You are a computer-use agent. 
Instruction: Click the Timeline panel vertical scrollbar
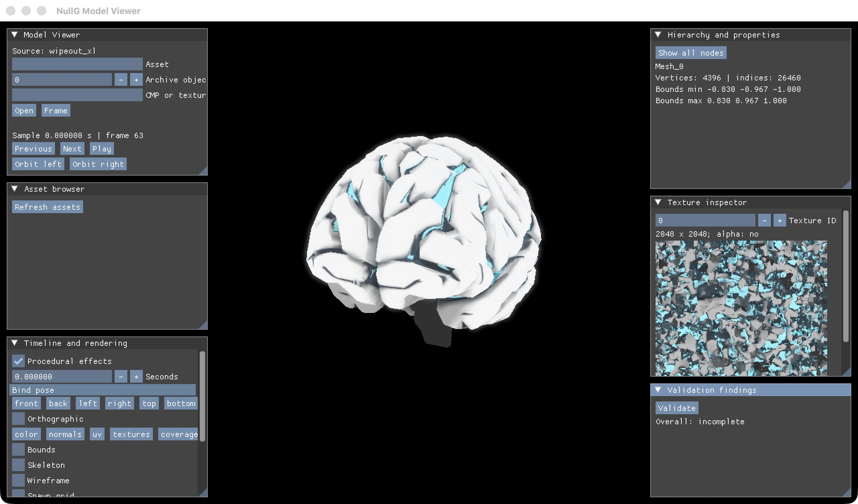(202, 396)
